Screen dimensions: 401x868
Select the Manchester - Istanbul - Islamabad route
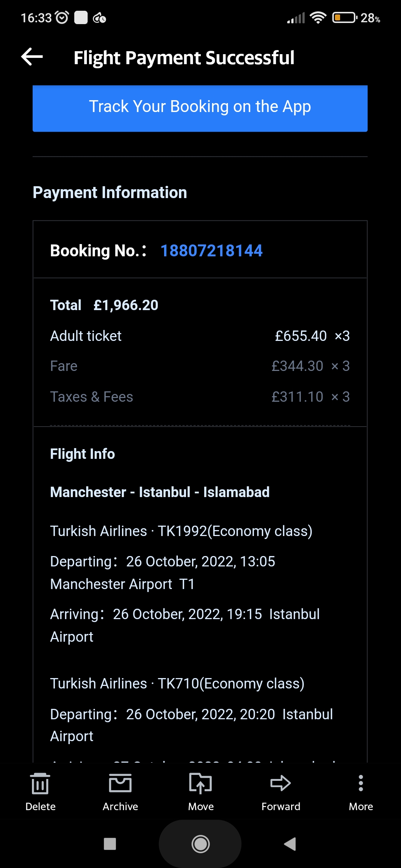click(160, 492)
